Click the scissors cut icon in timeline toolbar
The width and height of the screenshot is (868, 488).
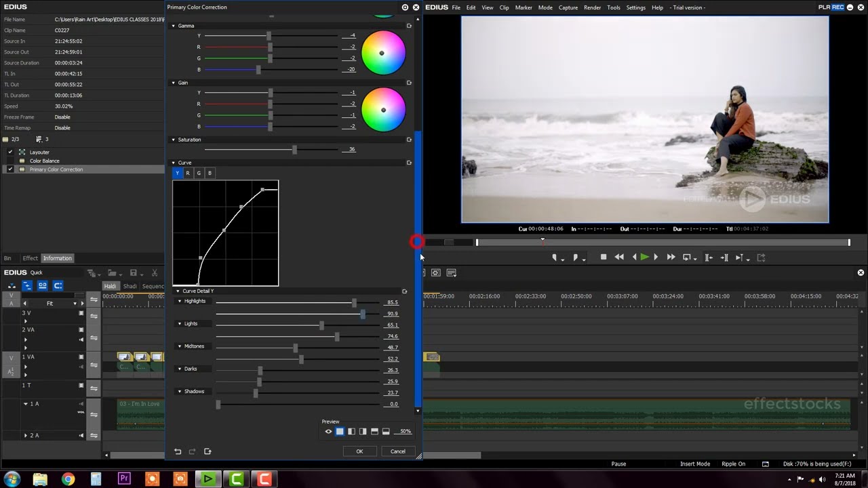coord(155,273)
